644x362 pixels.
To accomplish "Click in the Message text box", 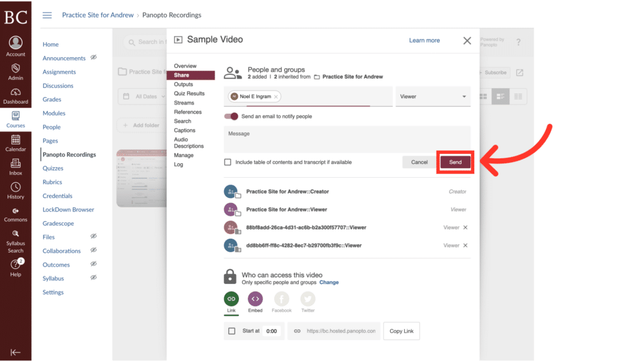I will [347, 139].
